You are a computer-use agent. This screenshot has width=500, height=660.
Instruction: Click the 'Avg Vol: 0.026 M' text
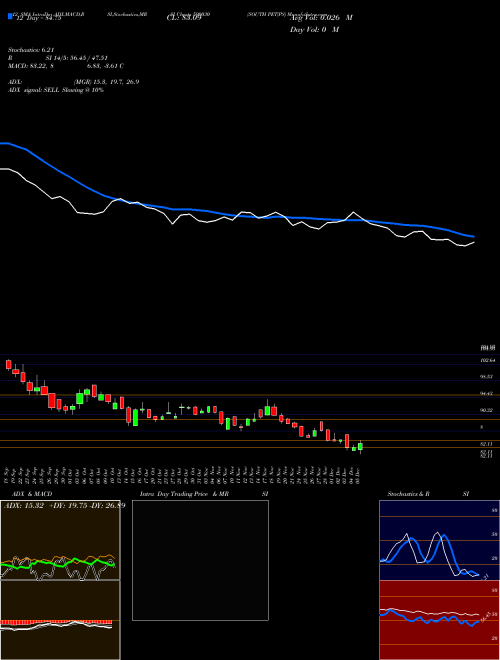321,18
